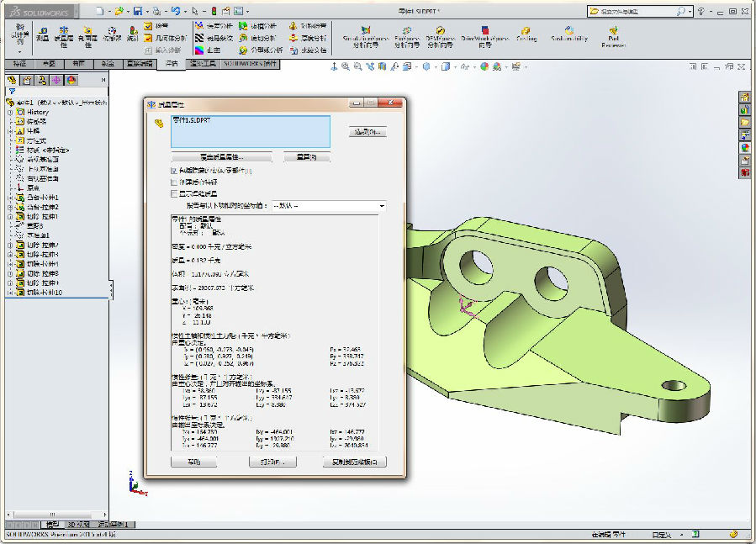This screenshot has height=544, width=756.
Task: Click the Measure tool icon
Action: coord(42,32)
